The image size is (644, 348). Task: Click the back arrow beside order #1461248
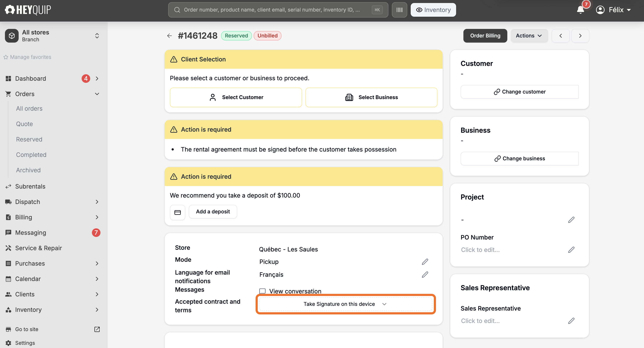coord(169,36)
